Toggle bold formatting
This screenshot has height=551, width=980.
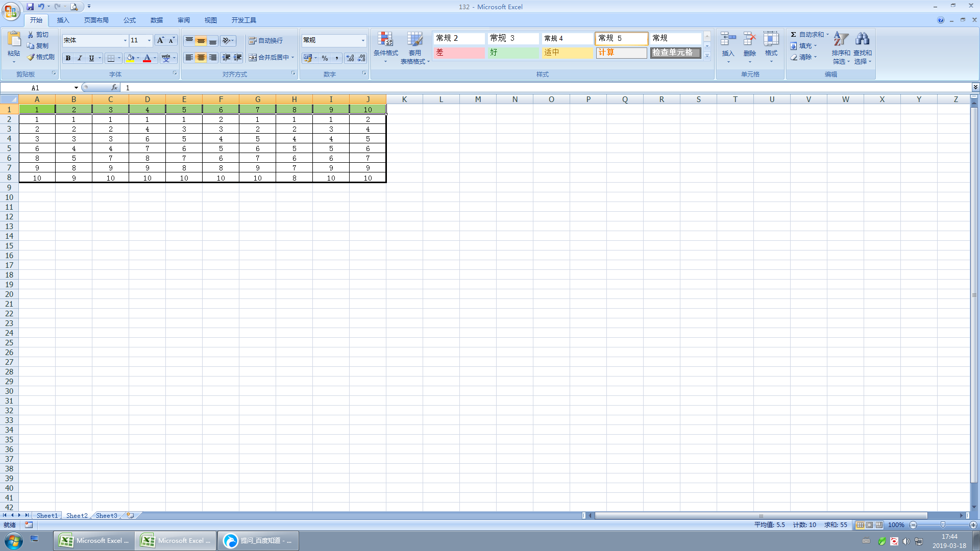point(68,58)
